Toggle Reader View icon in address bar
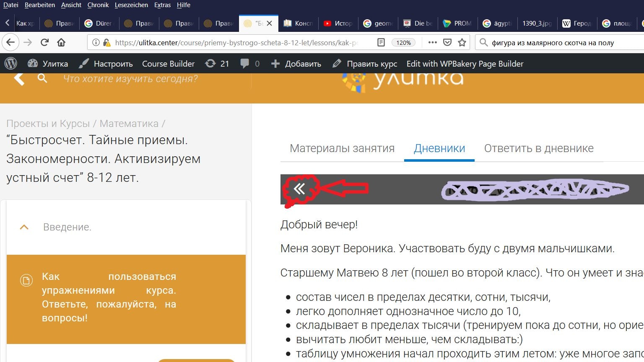644x362 pixels. [x=381, y=42]
